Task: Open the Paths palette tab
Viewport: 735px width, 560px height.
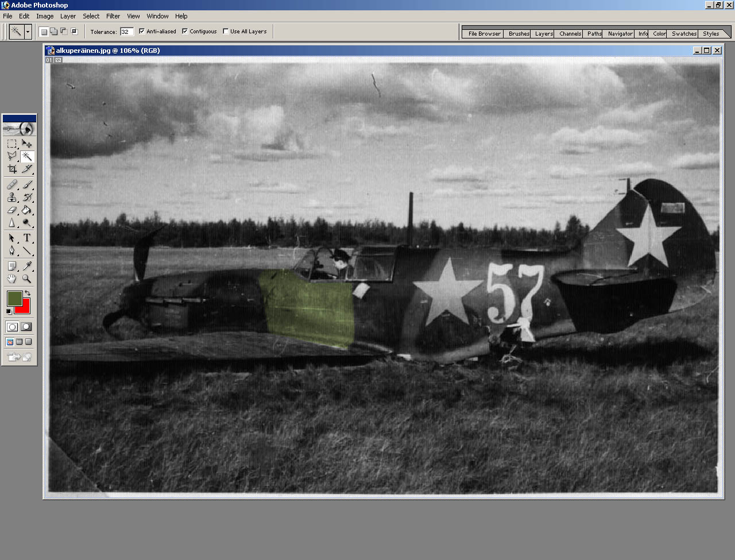Action: pyautogui.click(x=594, y=33)
